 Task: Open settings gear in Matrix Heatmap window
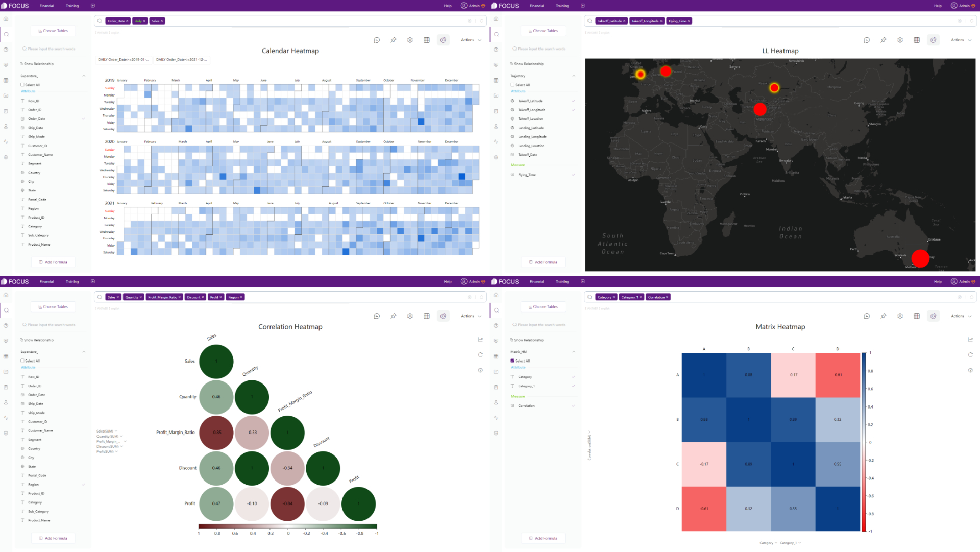click(900, 316)
